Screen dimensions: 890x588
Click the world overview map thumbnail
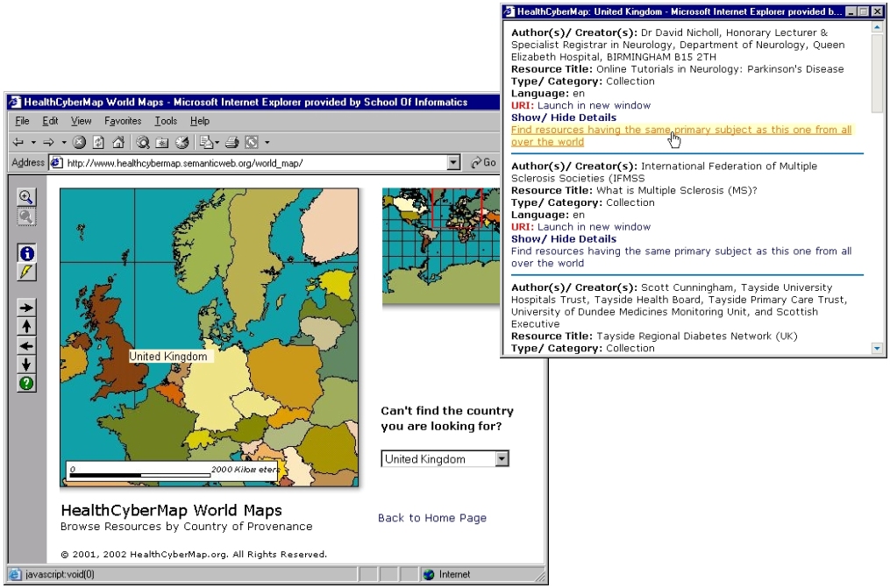click(440, 247)
